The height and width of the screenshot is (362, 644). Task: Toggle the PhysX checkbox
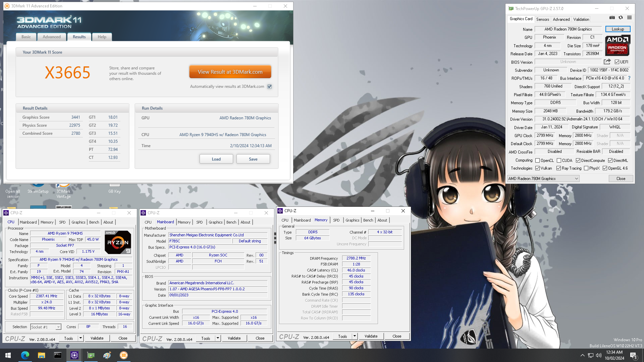[x=586, y=168]
